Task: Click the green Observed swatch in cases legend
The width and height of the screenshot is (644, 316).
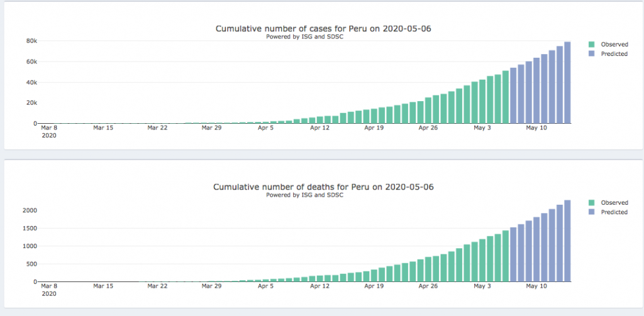Action: click(x=591, y=45)
